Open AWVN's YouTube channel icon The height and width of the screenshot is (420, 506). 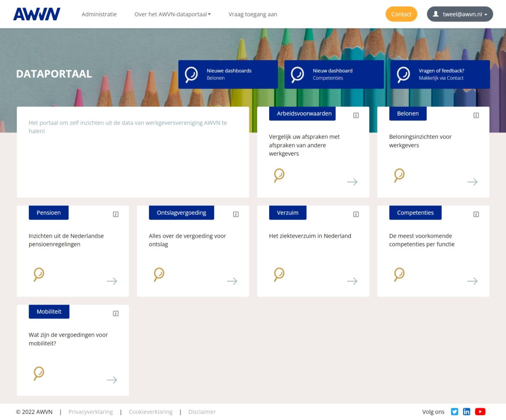click(480, 411)
